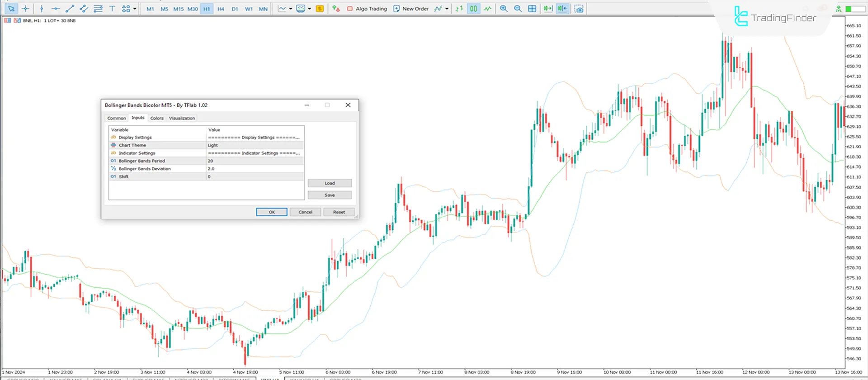Take a chart screenshot
868x380 pixels.
coord(579,9)
